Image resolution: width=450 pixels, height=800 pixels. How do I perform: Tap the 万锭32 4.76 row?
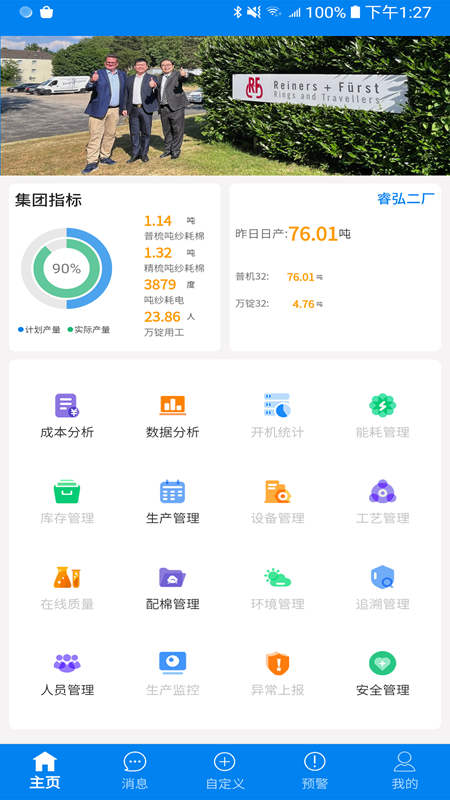pos(279,304)
